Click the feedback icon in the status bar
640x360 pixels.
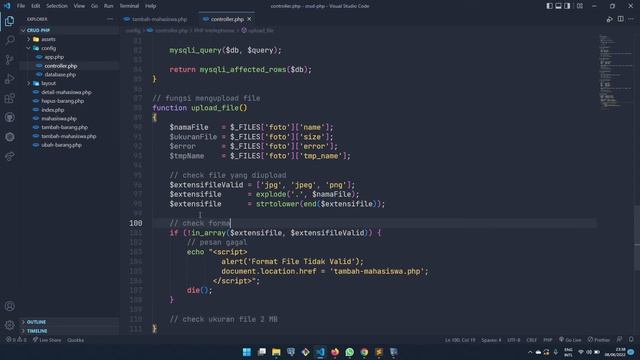coord(620,340)
